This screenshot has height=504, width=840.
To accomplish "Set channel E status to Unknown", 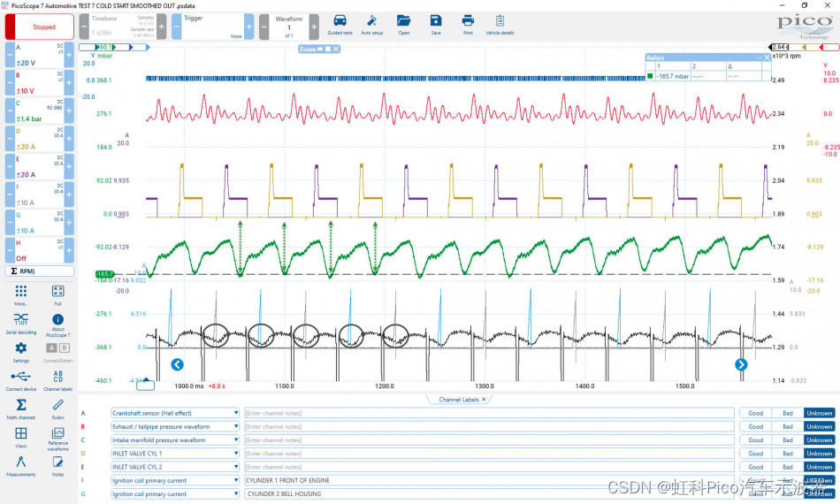I will tap(819, 467).
